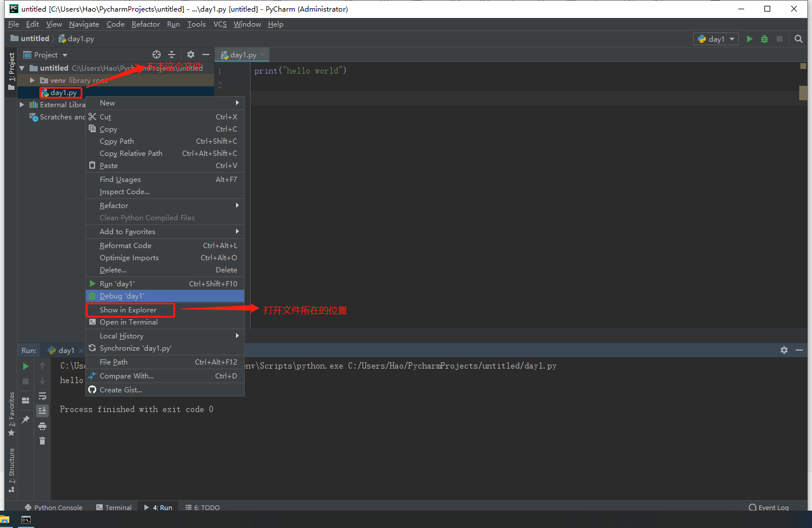812x528 pixels.
Task: Choose Reformat Code
Action: pos(165,246)
